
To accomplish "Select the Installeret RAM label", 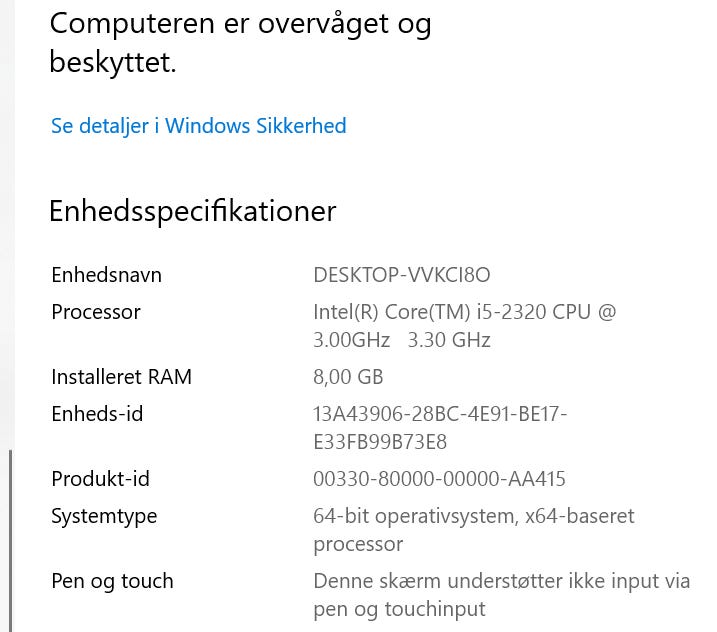I will point(121,376).
